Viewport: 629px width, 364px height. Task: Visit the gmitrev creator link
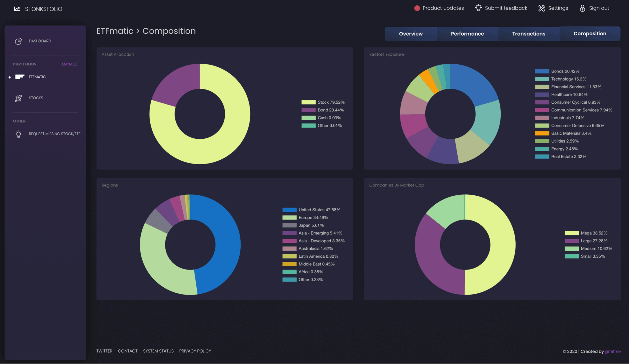tap(613, 351)
